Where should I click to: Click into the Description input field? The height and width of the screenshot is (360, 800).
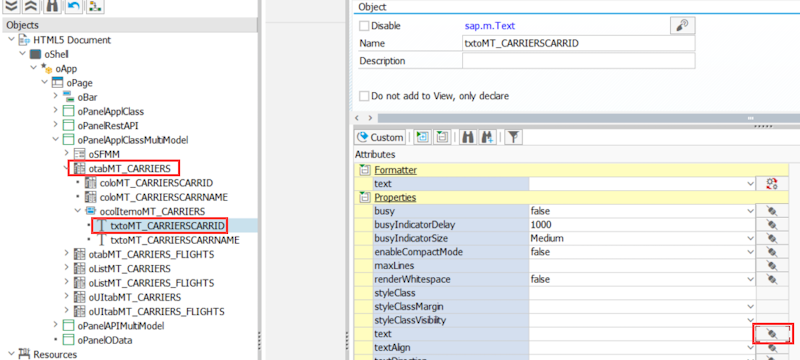tap(579, 61)
